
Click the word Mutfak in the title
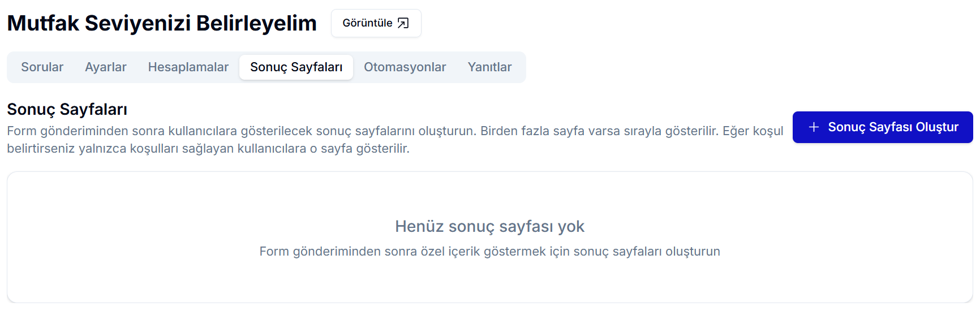click(43, 23)
